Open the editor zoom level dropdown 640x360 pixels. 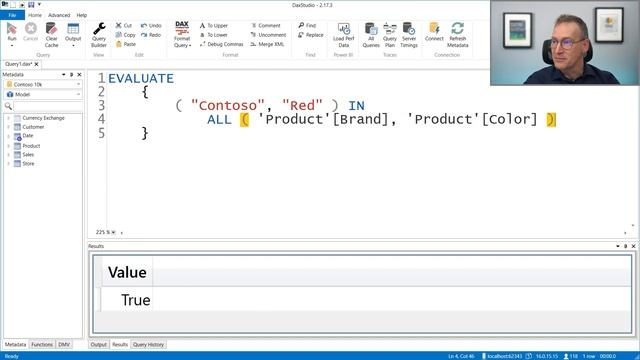[113, 232]
